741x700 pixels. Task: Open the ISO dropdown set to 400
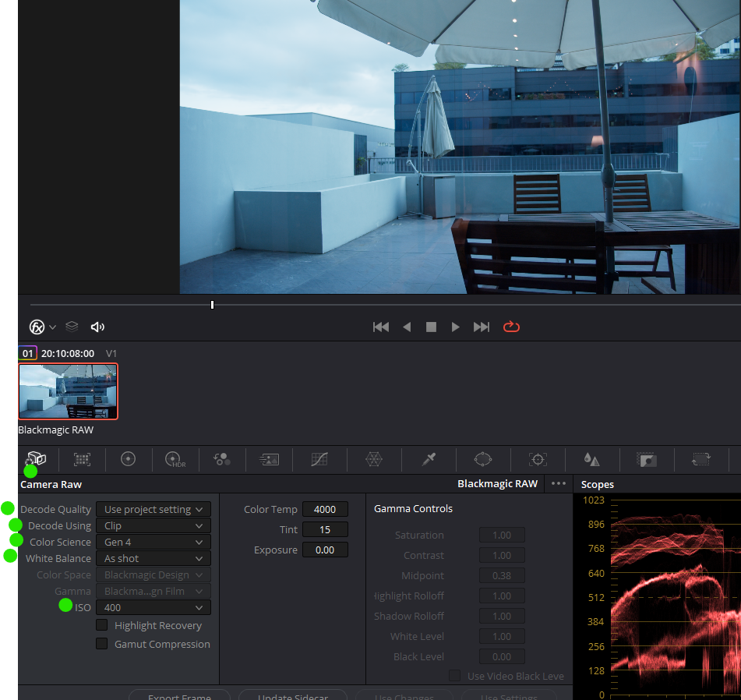click(x=153, y=607)
